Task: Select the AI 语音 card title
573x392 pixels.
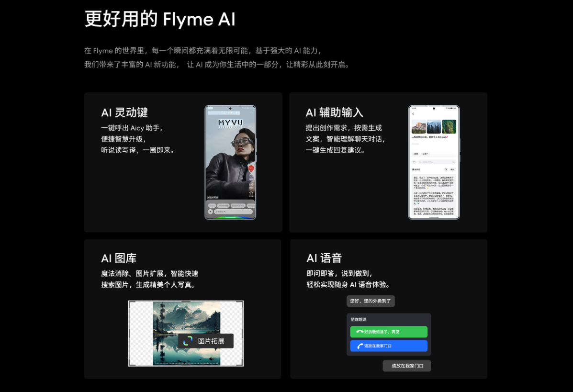Action: (324, 258)
